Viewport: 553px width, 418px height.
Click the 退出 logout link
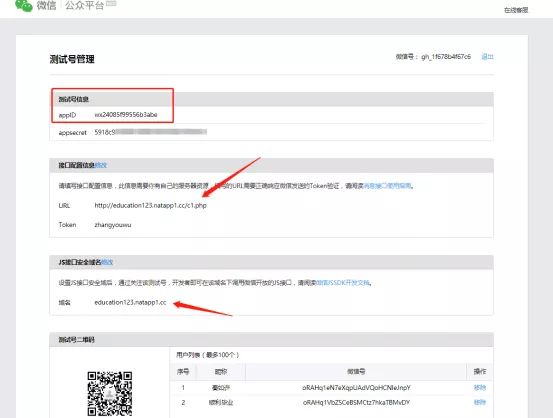487,56
